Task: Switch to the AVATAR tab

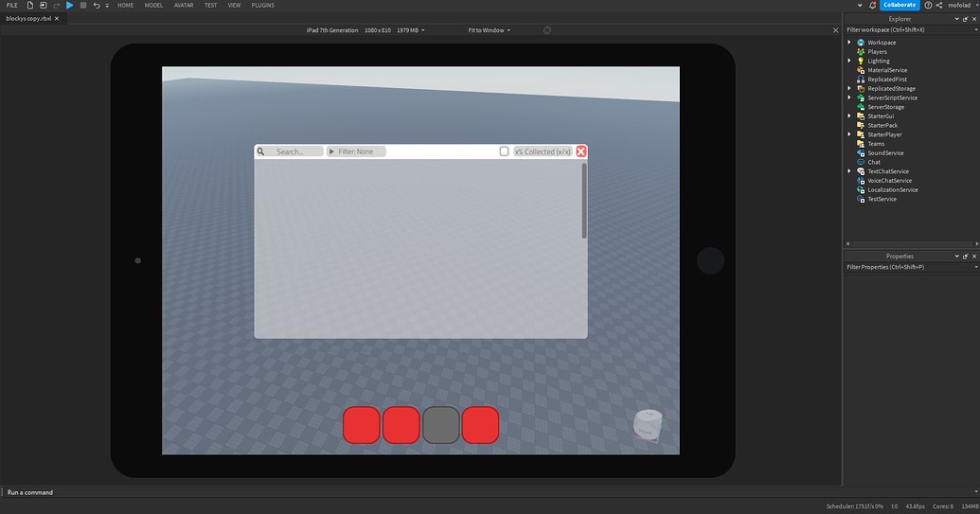Action: click(184, 5)
